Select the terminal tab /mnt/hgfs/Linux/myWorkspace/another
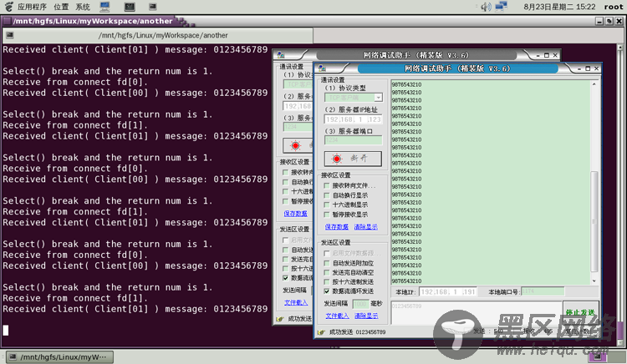Image resolution: width=627 pixels, height=364 pixels. pyautogui.click(x=157, y=36)
